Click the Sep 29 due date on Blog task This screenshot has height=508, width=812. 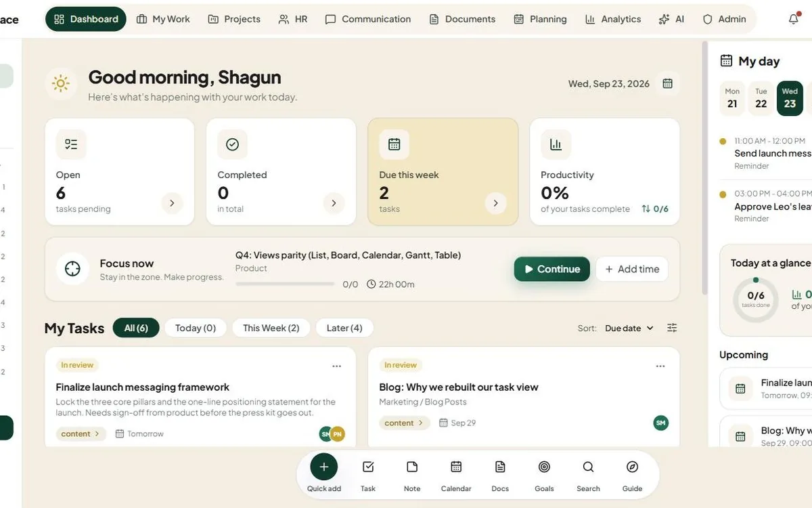[457, 423]
